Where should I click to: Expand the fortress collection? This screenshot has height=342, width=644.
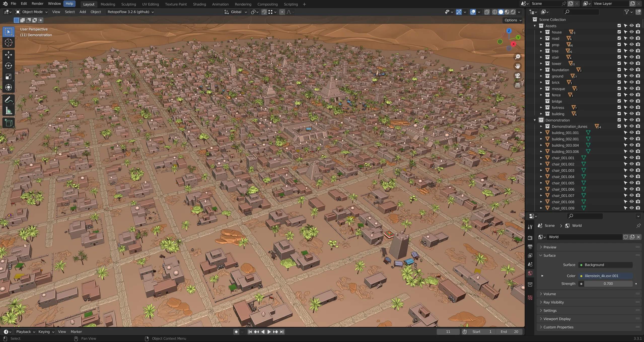(x=541, y=107)
